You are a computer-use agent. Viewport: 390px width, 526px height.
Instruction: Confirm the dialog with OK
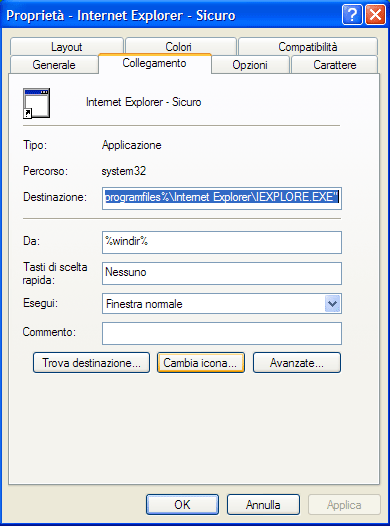pyautogui.click(x=182, y=505)
